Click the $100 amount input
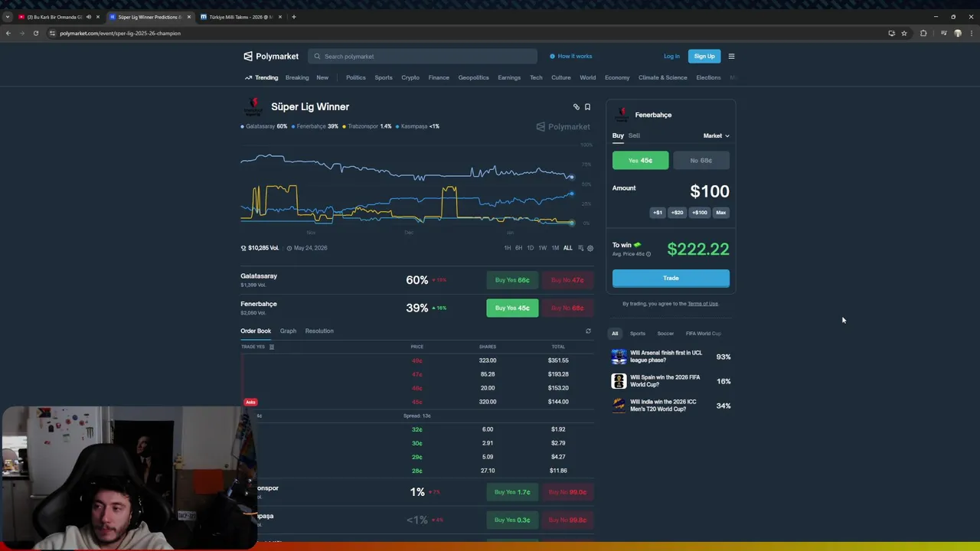This screenshot has width=980, height=551. point(709,191)
